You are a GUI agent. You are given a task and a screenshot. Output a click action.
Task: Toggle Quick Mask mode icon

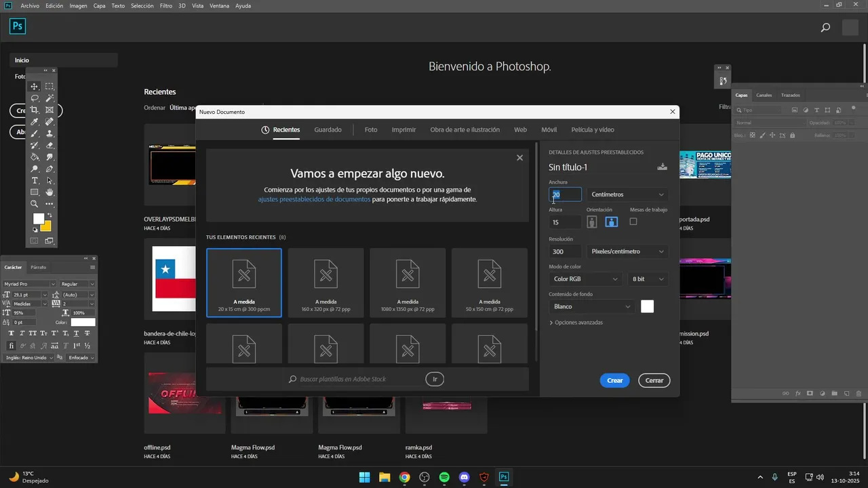(x=35, y=241)
